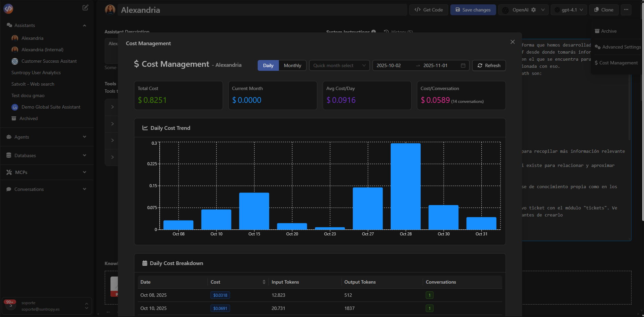Open the gpt-4.1 model dropdown

[x=569, y=10]
